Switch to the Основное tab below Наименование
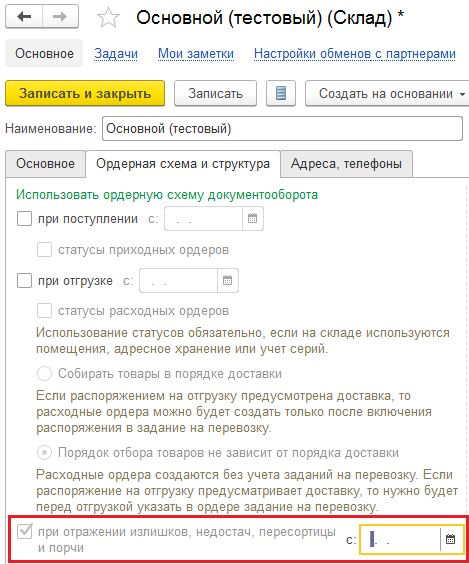469x564 pixels. click(x=45, y=164)
